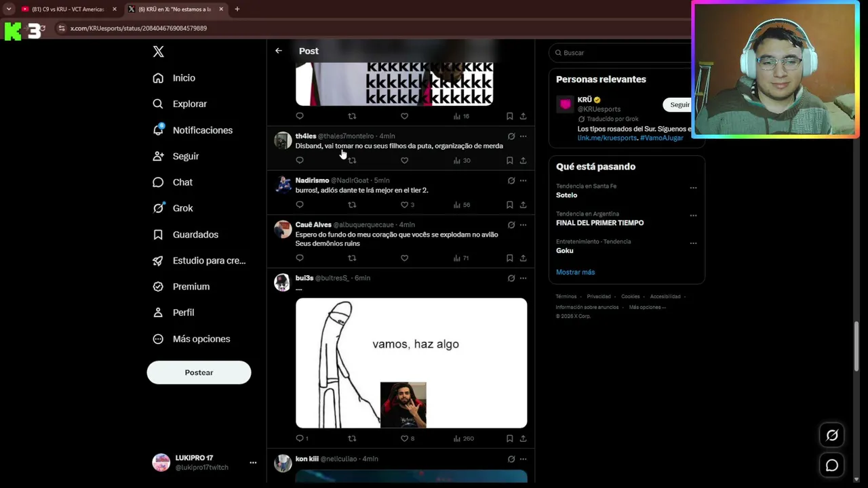868x488 pixels.
Task: Reply to th4les's tweet
Action: click(300, 161)
